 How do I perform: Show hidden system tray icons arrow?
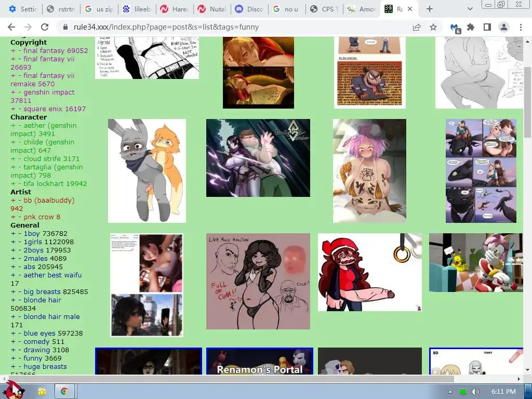click(450, 392)
